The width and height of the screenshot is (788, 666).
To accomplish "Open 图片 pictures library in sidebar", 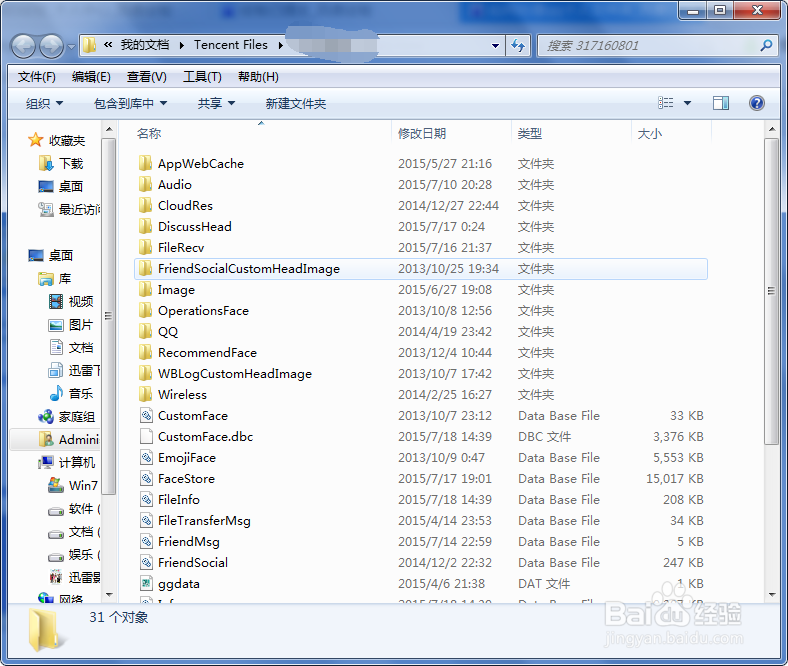I will pyautogui.click(x=70, y=325).
